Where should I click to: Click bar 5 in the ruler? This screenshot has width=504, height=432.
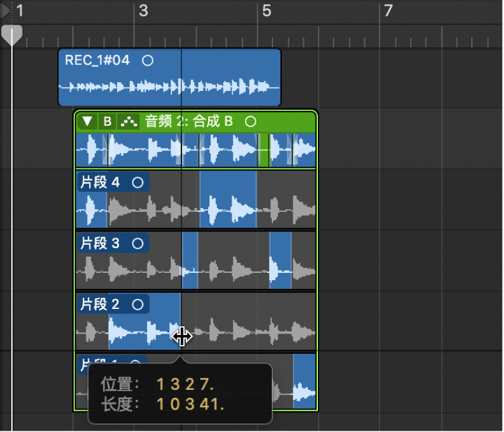[266, 11]
